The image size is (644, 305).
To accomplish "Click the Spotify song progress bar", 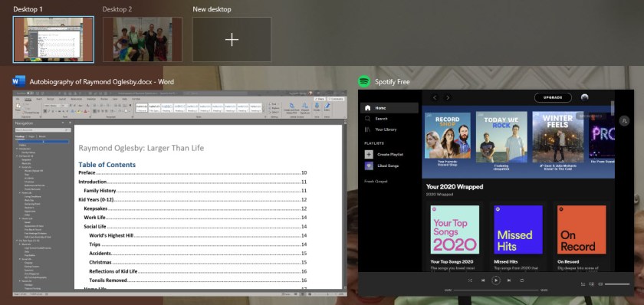I will tap(496, 290).
